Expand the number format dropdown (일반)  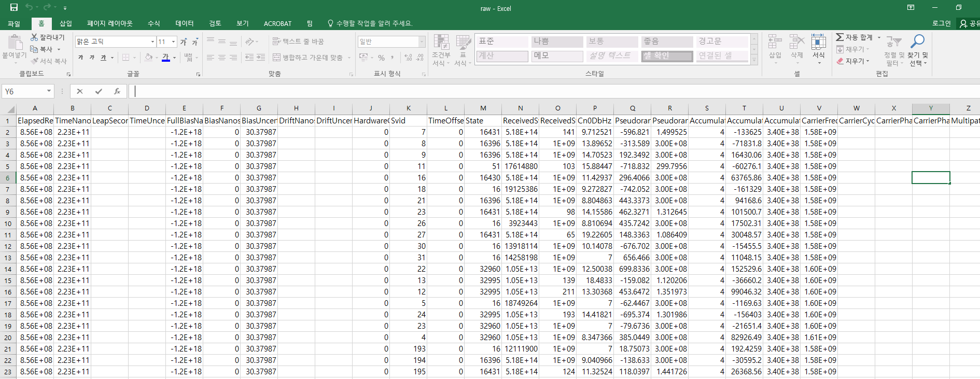coord(422,41)
